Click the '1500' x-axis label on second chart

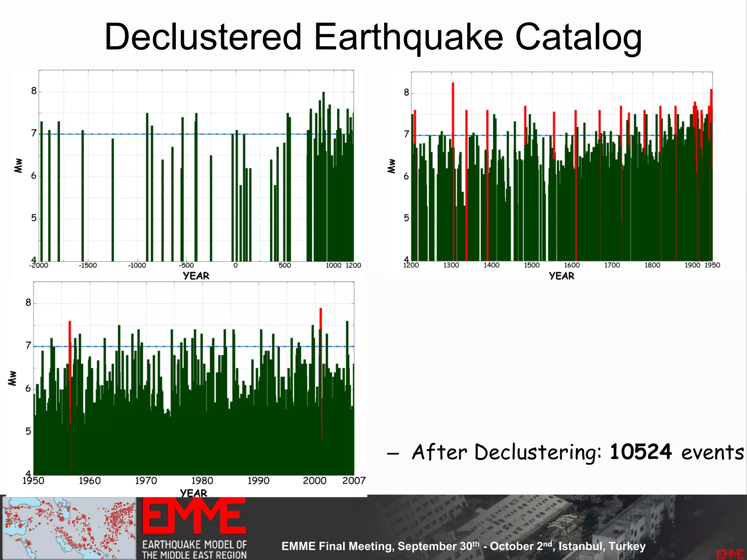pos(532,265)
